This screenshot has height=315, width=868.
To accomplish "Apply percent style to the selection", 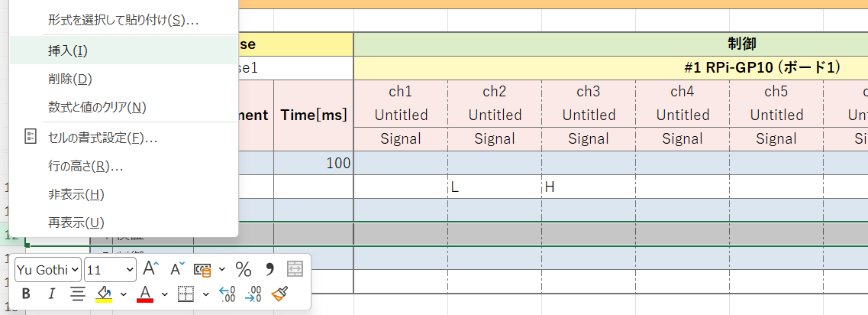I will 244,269.
